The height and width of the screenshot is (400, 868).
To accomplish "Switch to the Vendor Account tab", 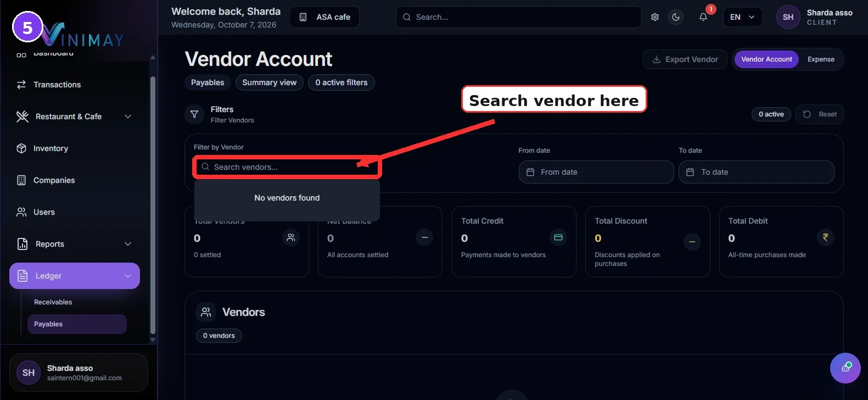I will (766, 59).
